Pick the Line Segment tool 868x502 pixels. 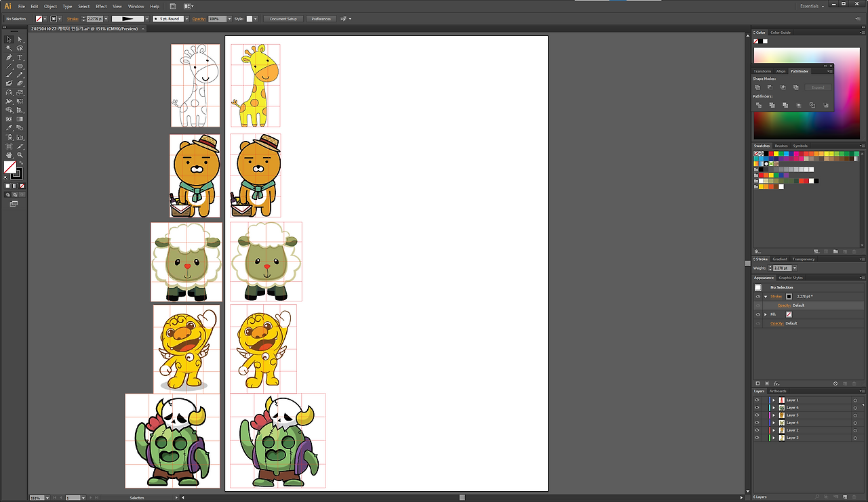9,66
